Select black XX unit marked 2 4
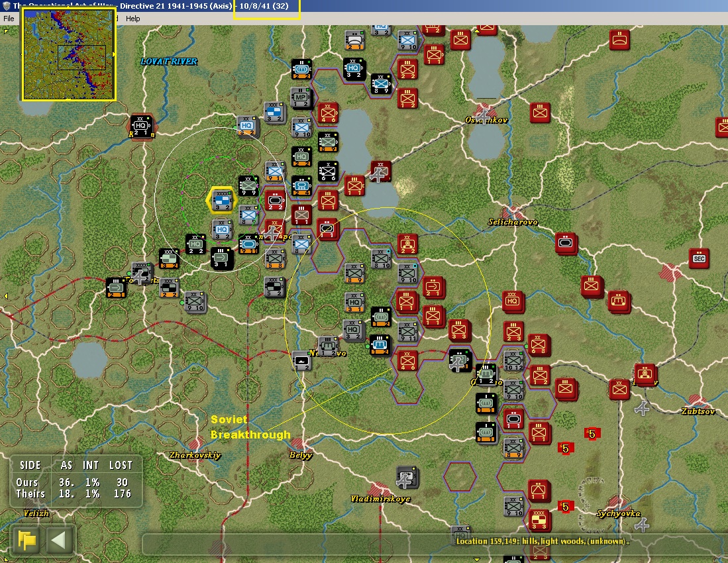This screenshot has height=563, width=728. (x=301, y=186)
